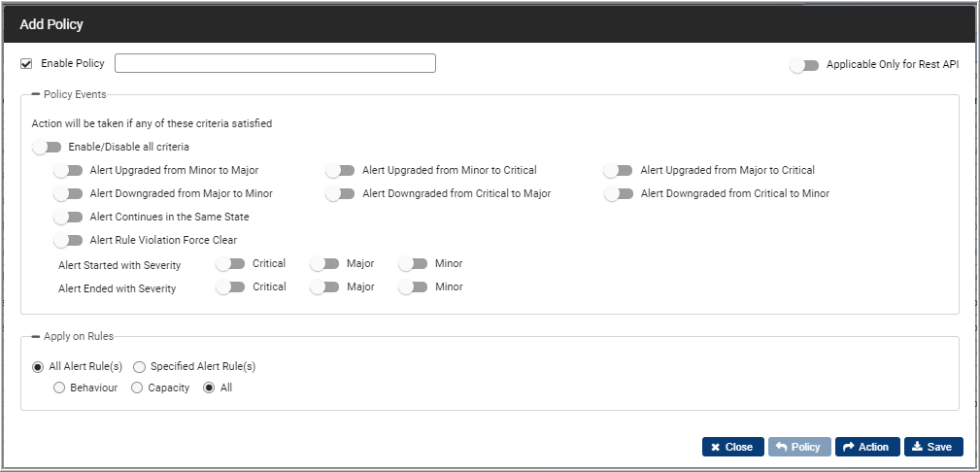Click the policy name text field
This screenshot has height=472, width=980.
[x=275, y=63]
